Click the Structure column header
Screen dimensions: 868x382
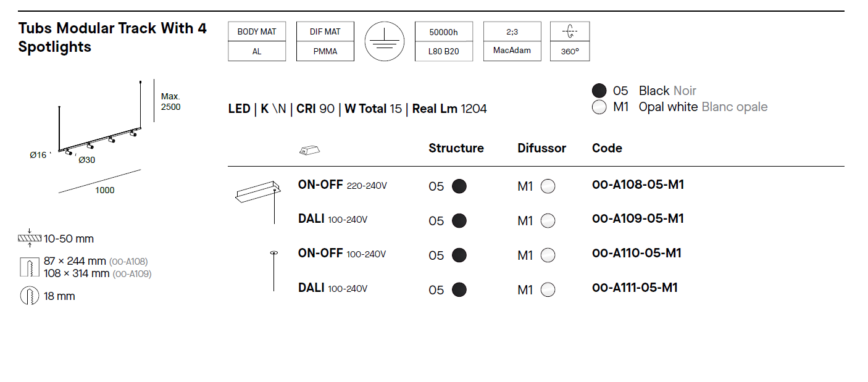(x=456, y=148)
